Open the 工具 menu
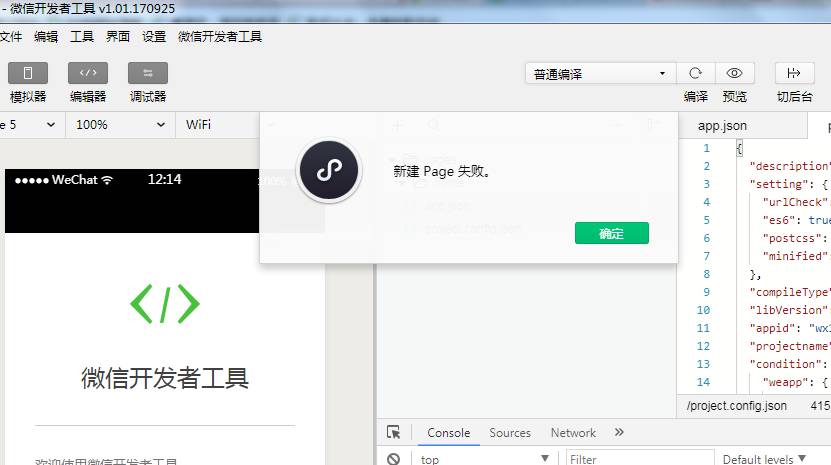This screenshot has width=831, height=465. [82, 37]
